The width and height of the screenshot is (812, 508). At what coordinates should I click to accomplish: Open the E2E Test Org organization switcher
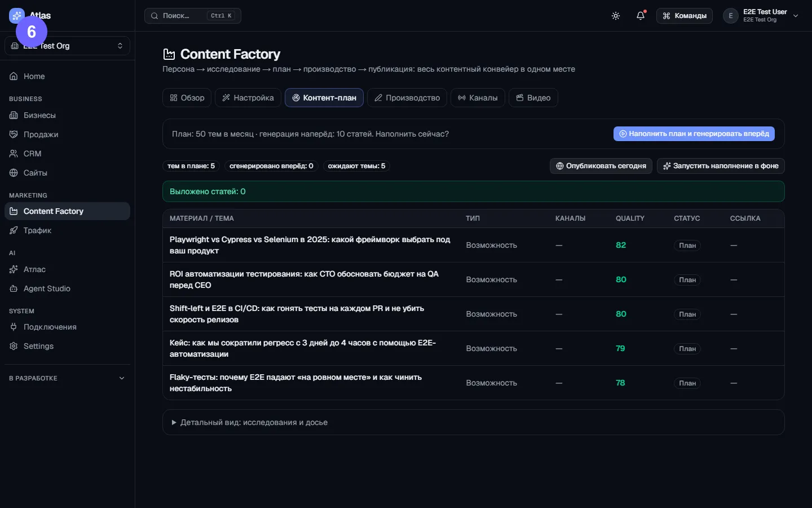67,46
